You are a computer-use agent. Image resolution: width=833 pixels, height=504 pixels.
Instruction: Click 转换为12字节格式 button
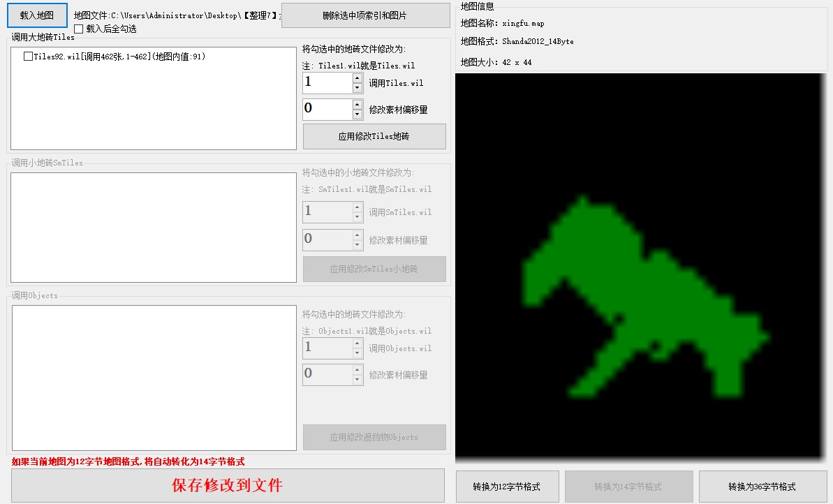(x=506, y=487)
